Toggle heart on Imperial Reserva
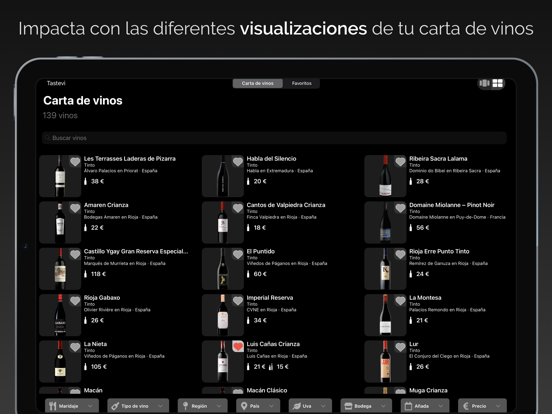Viewport: 552px width, 414px height. click(x=238, y=301)
